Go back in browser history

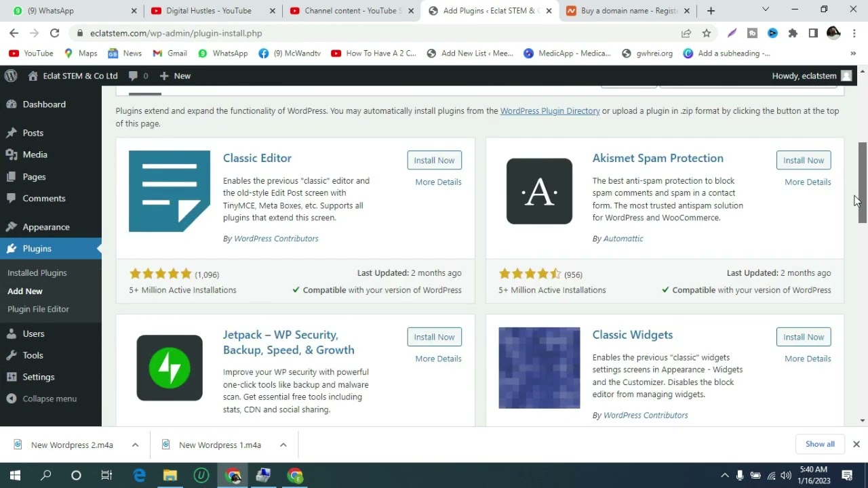[x=14, y=33]
